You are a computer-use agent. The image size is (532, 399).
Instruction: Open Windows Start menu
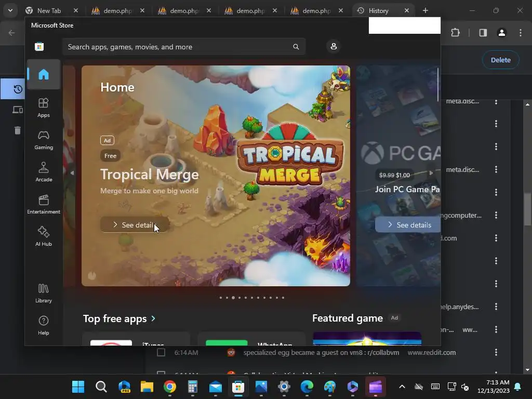pyautogui.click(x=78, y=387)
